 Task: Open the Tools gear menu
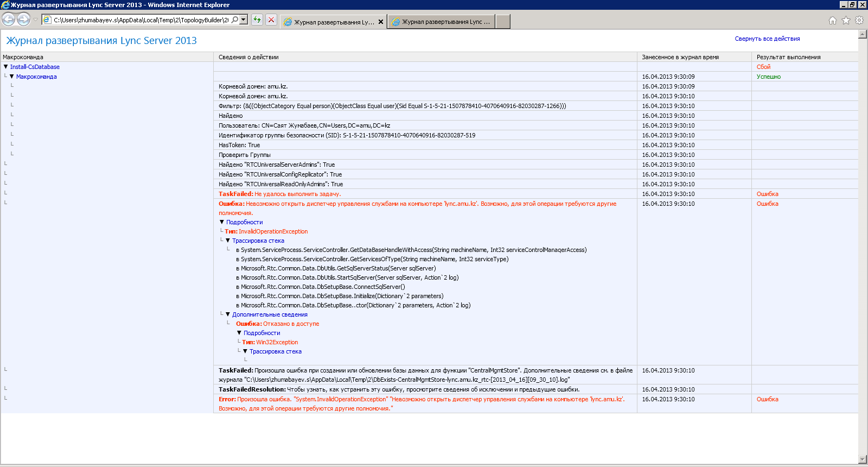(859, 21)
